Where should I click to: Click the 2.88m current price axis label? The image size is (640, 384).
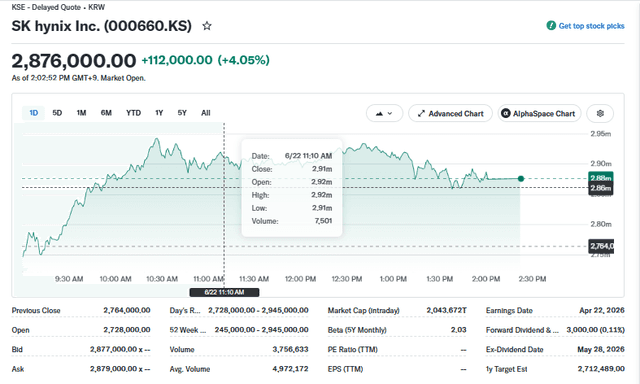click(600, 178)
